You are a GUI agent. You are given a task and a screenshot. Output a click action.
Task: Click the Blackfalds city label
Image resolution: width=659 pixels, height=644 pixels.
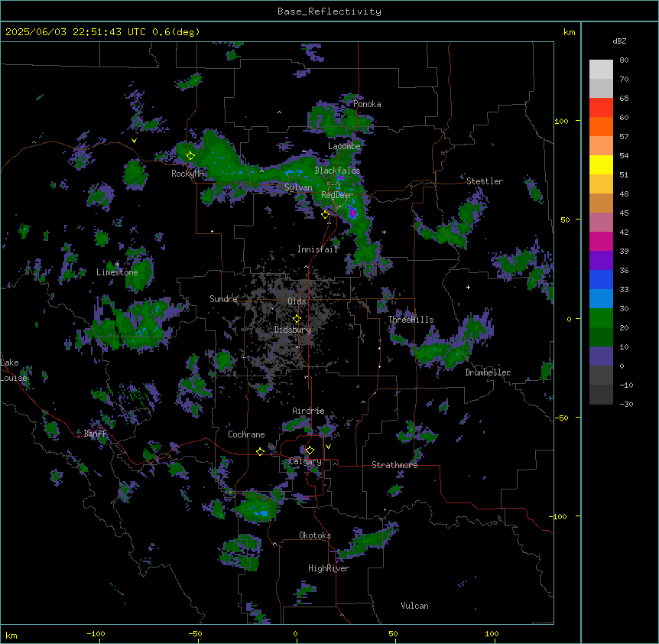click(x=337, y=171)
